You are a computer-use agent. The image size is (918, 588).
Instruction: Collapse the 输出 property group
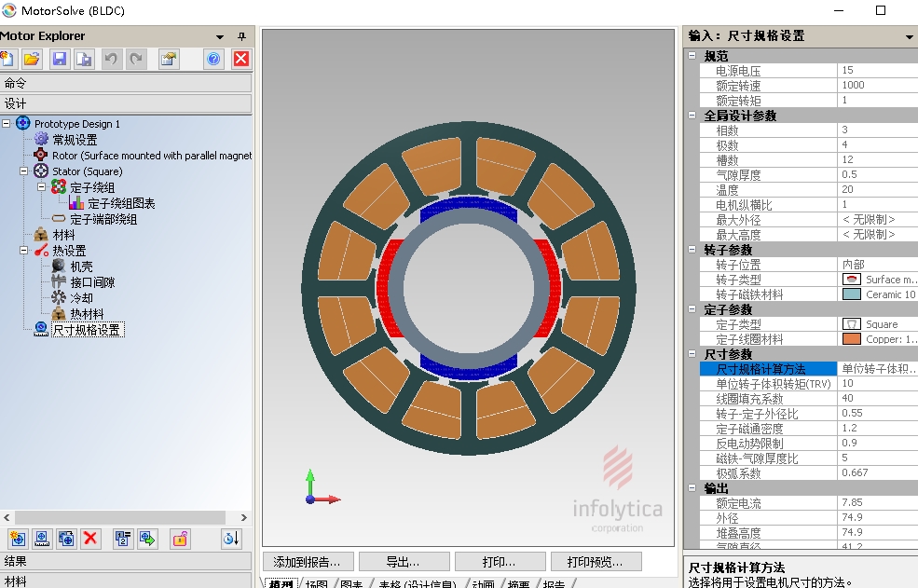tap(692, 488)
